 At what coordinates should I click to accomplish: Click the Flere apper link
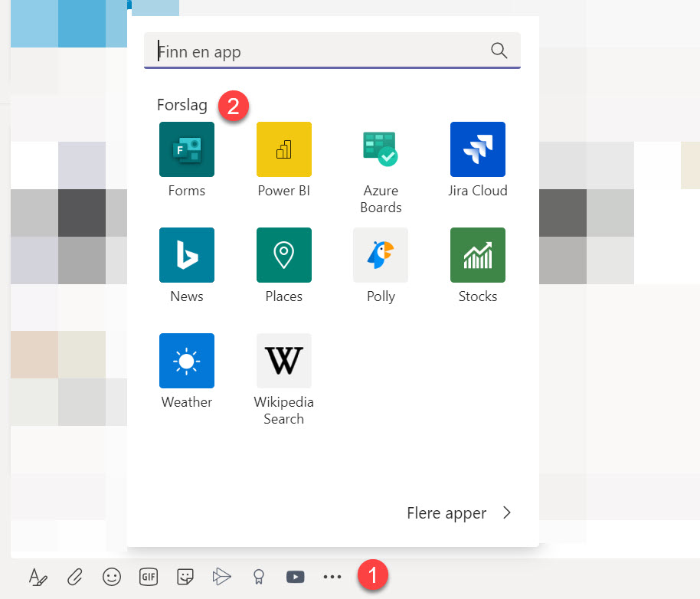[x=446, y=513]
